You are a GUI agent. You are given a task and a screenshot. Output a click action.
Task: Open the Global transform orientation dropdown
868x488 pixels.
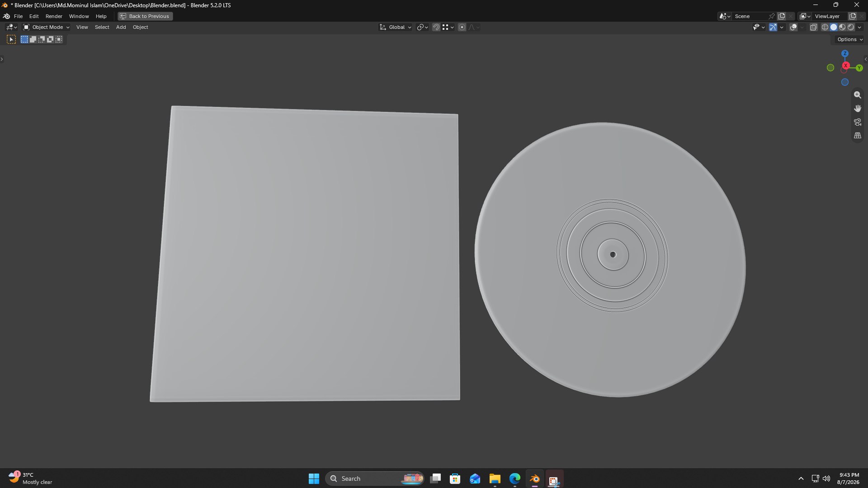pos(396,28)
